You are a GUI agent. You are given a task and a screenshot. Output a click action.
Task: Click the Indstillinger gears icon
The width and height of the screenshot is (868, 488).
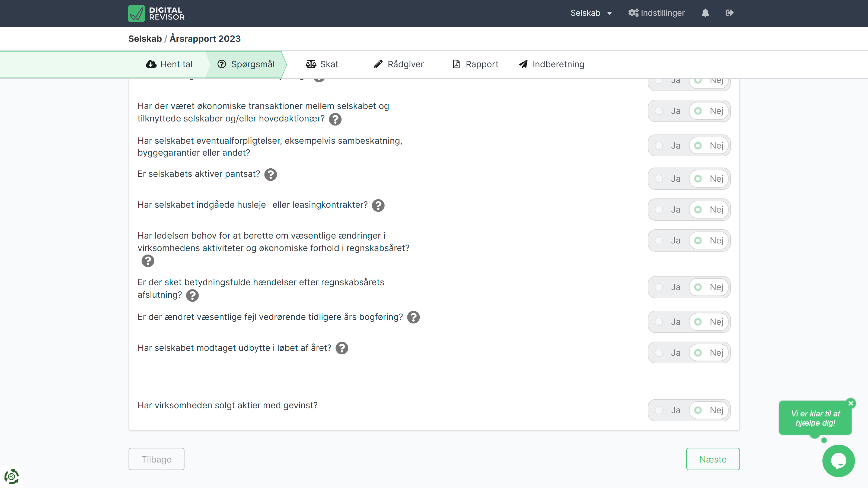[633, 13]
